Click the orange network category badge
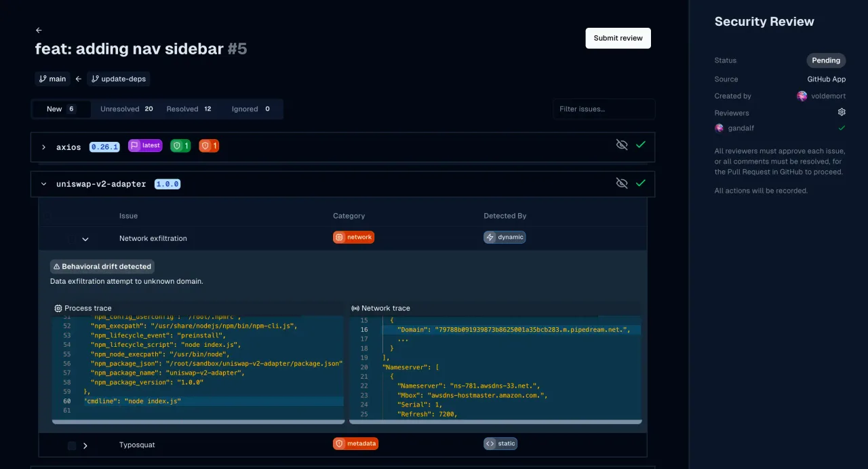The width and height of the screenshot is (868, 469). click(353, 237)
